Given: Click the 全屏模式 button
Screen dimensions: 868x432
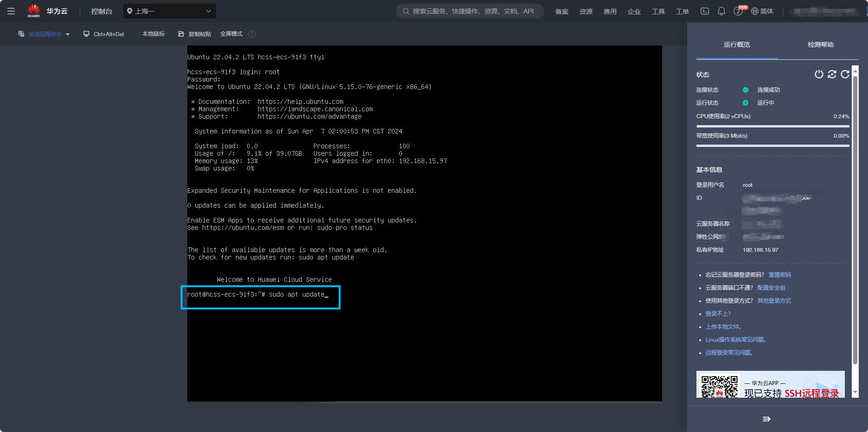Looking at the screenshot, I should coord(231,34).
